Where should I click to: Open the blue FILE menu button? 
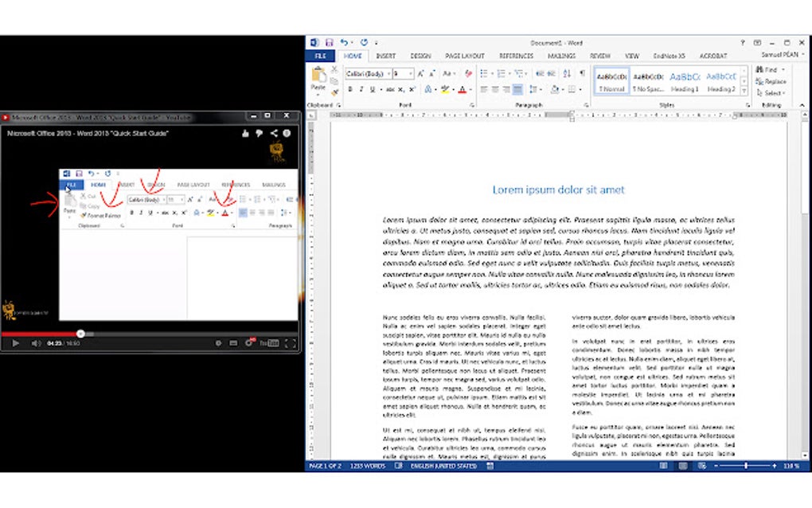click(x=320, y=56)
